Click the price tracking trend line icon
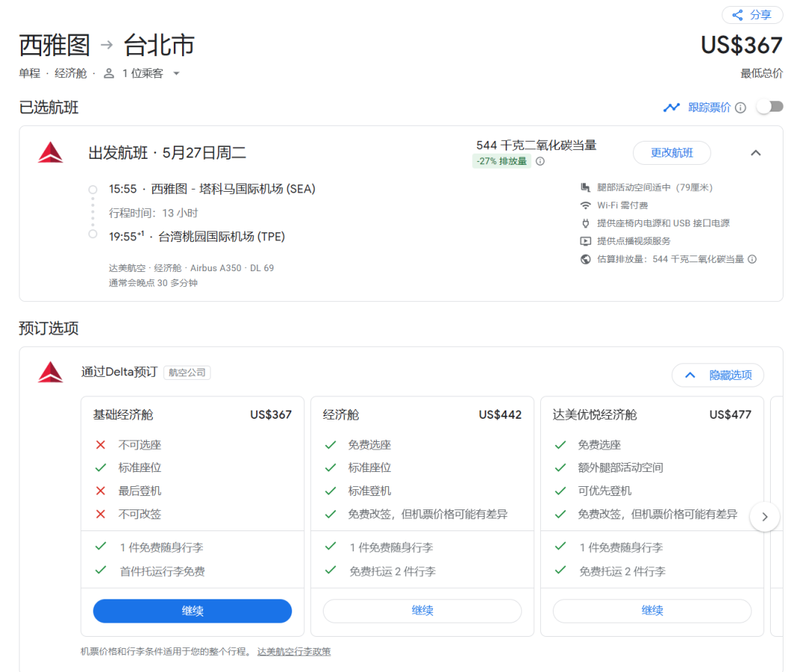Viewport: 809px width, 672px height. pos(671,107)
